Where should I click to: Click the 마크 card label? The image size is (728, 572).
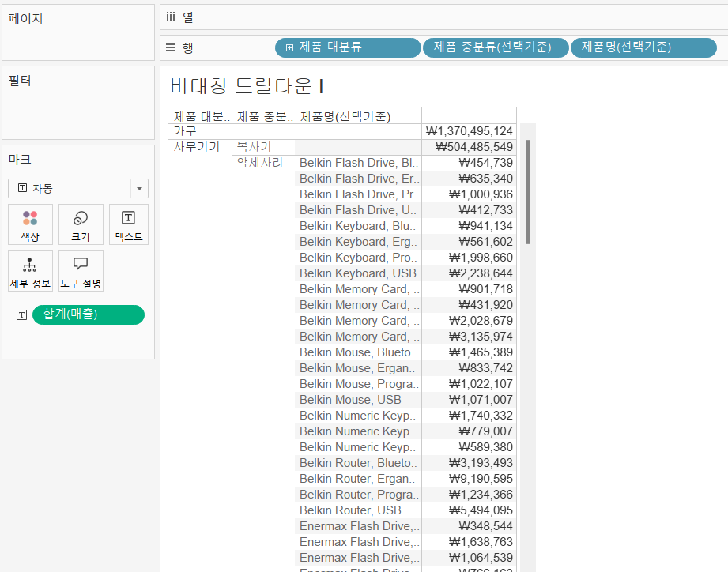pyautogui.click(x=20, y=159)
